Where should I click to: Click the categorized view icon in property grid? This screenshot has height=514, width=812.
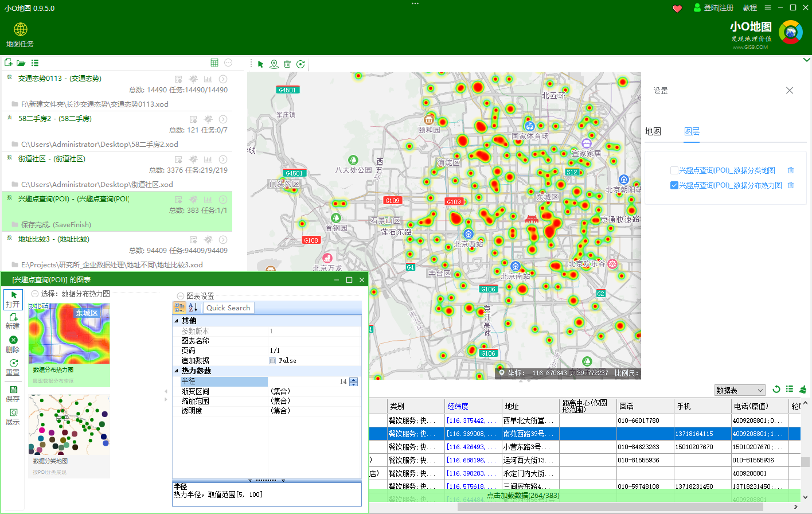click(180, 307)
